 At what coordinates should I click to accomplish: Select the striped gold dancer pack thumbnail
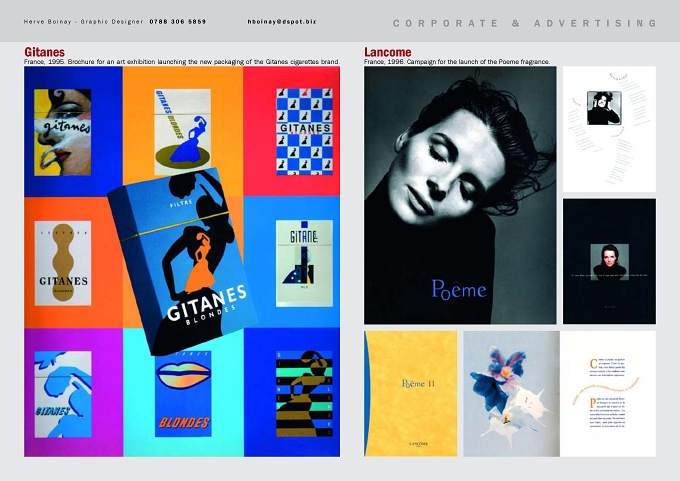[x=304, y=394]
